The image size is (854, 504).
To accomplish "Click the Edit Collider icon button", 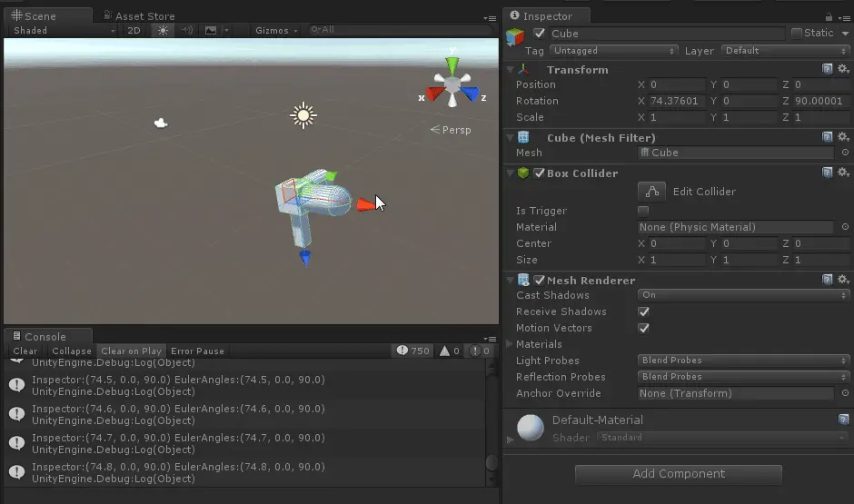I will click(x=651, y=192).
